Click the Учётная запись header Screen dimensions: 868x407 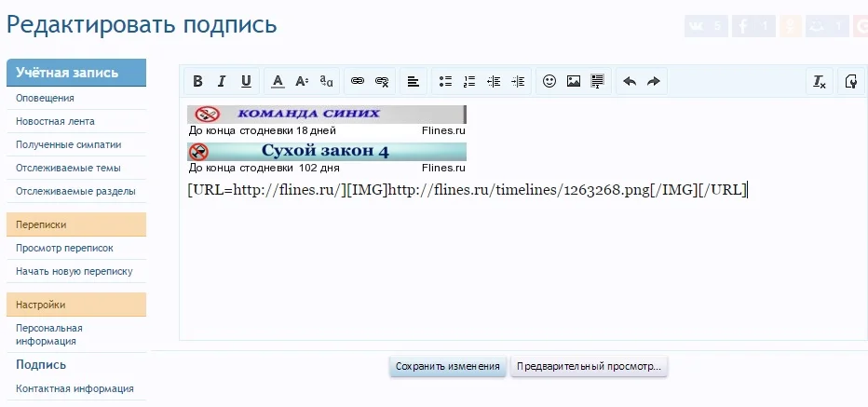pyautogui.click(x=76, y=73)
